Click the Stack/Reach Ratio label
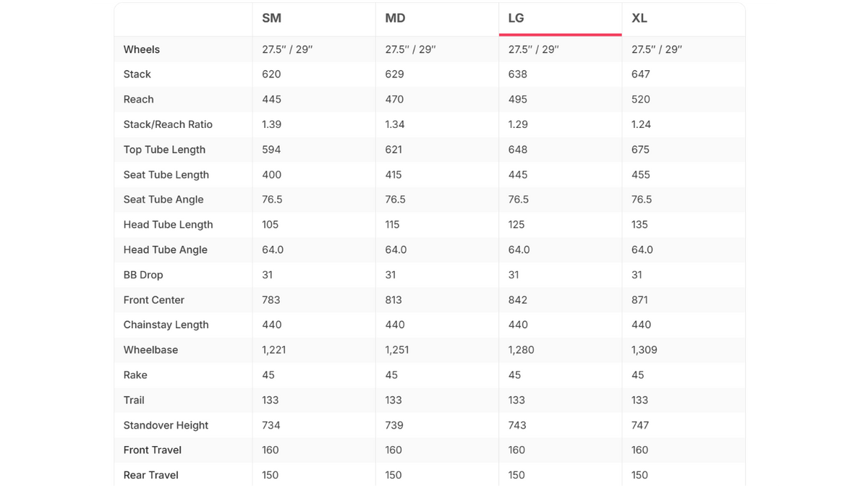The height and width of the screenshot is (488, 868). pyautogui.click(x=168, y=124)
